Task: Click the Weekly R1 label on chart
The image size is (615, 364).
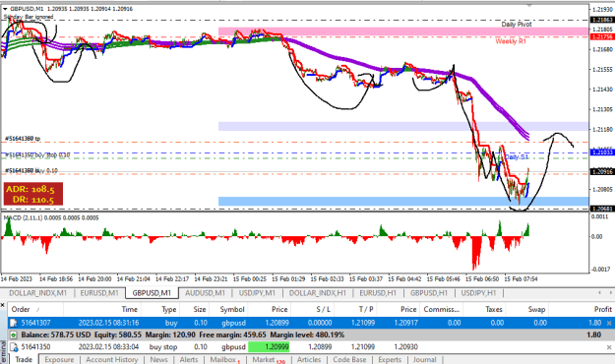Action: click(x=511, y=41)
